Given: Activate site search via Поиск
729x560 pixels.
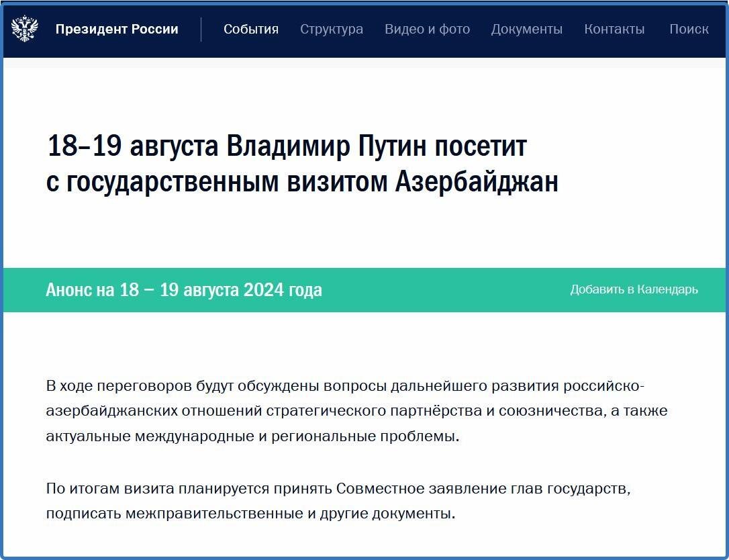Looking at the screenshot, I should [689, 30].
